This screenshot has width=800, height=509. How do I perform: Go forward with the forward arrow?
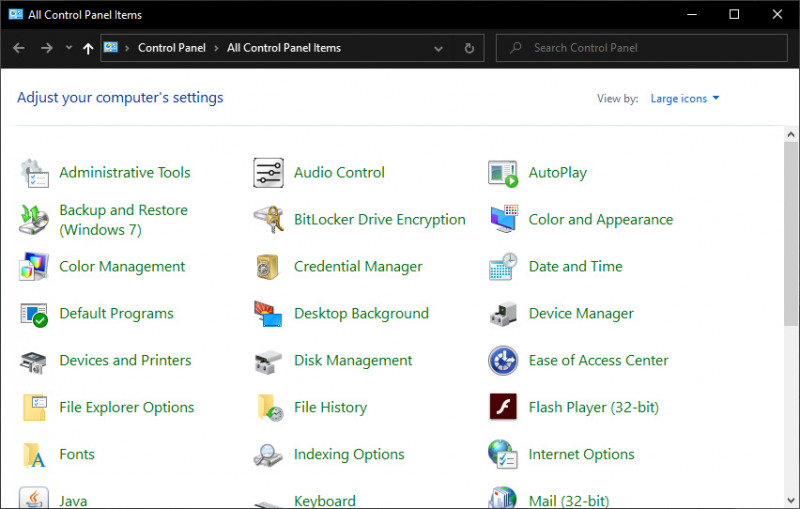tap(46, 48)
